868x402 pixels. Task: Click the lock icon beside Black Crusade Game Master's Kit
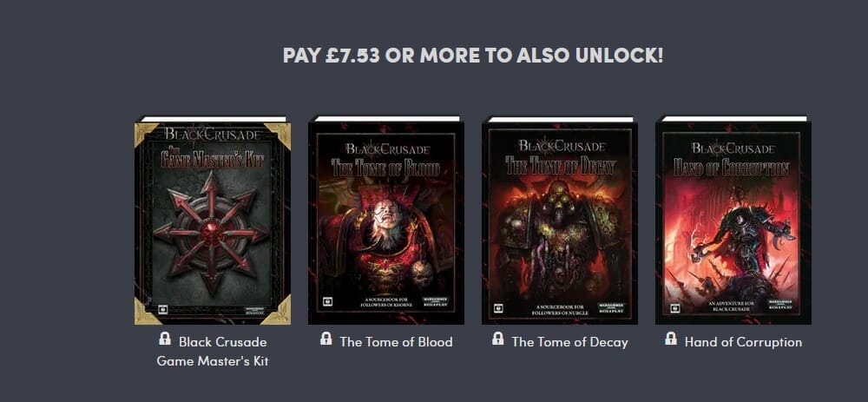[164, 339]
